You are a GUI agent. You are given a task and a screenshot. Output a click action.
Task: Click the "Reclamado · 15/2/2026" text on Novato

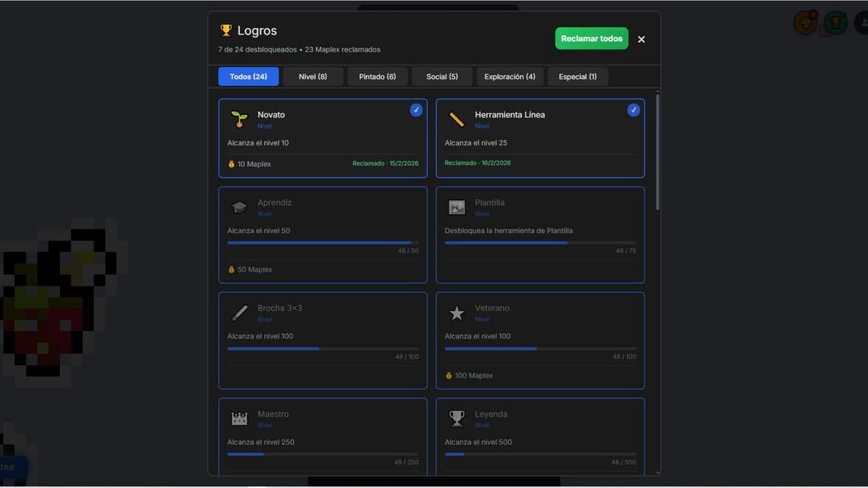386,163
